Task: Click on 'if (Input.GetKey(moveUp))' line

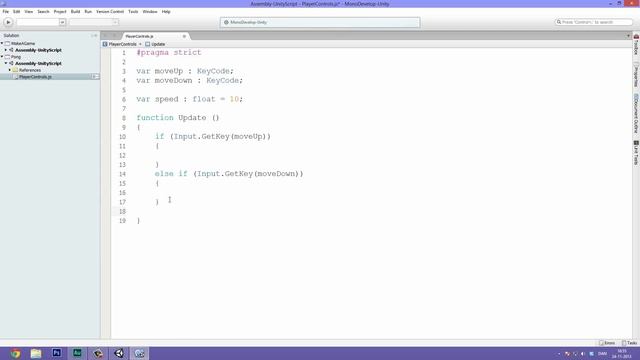Action: click(x=213, y=136)
